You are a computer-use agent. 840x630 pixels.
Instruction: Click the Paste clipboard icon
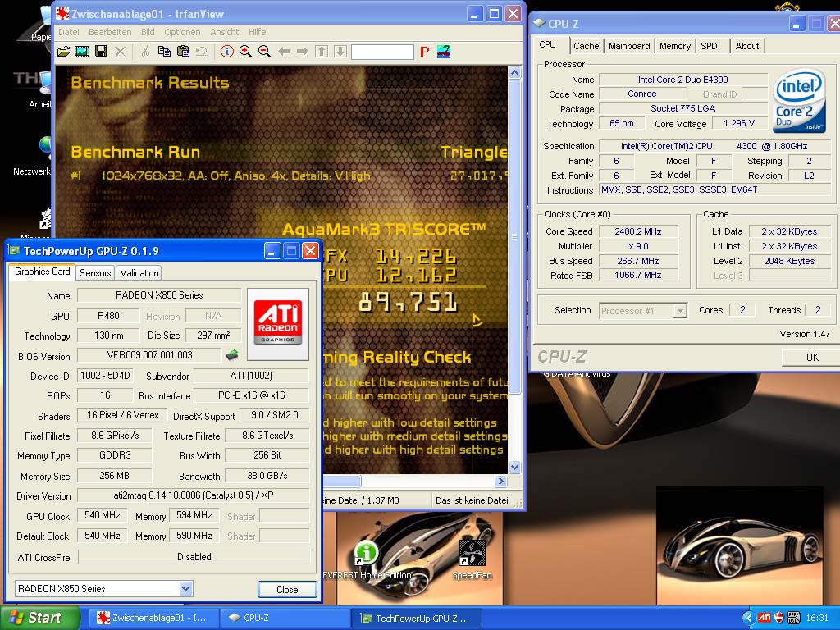[x=183, y=52]
